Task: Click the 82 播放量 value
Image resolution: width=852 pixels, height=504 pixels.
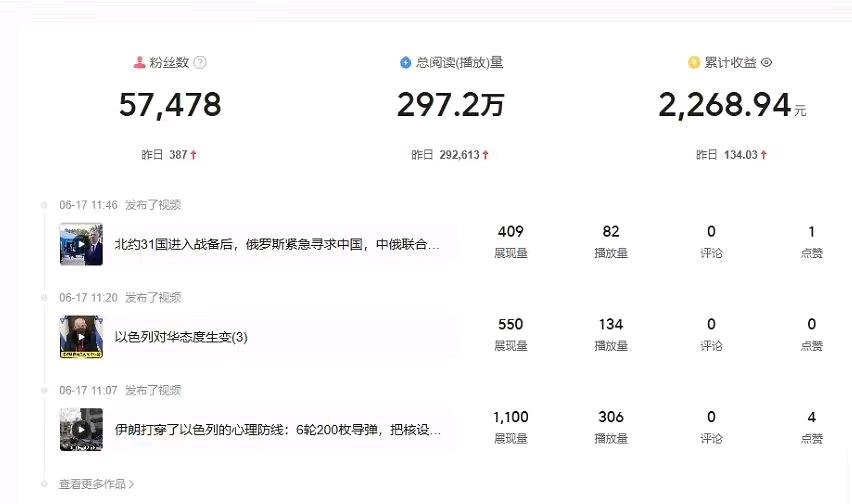Action: click(611, 232)
